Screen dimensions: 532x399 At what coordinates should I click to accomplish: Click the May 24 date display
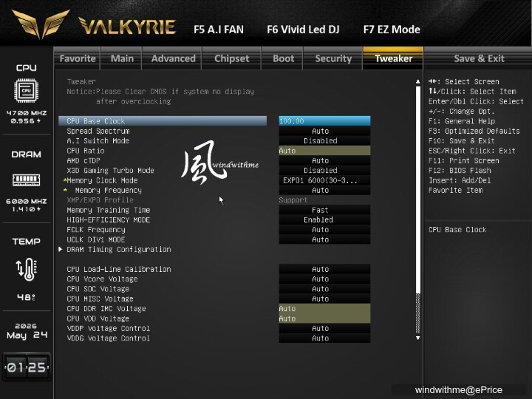click(27, 335)
